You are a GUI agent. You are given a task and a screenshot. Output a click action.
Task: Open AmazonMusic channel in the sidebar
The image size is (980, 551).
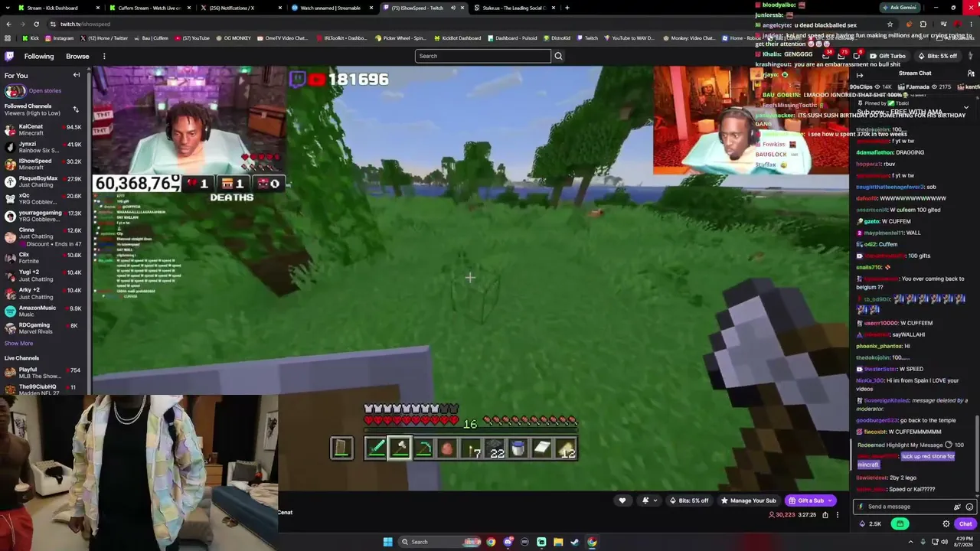(45, 311)
